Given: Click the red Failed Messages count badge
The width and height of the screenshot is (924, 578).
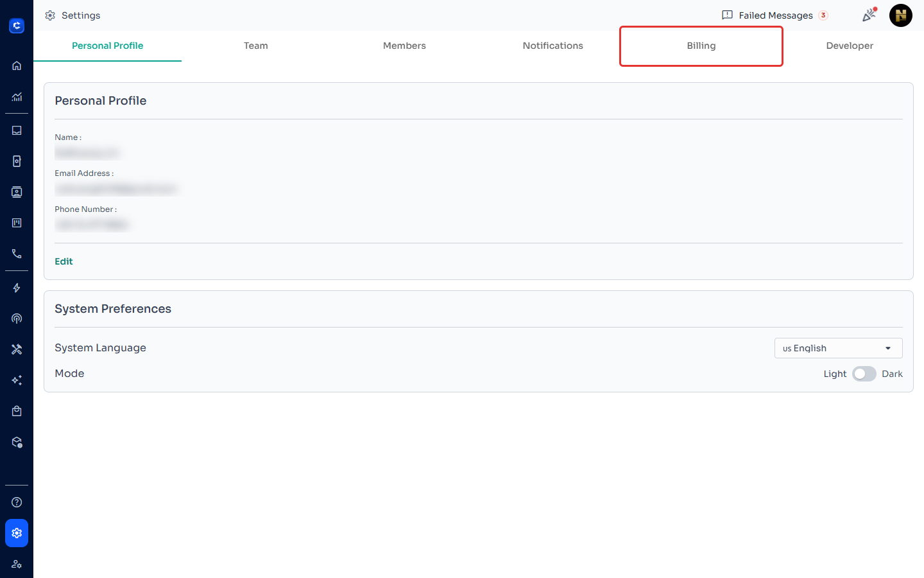Looking at the screenshot, I should [823, 15].
